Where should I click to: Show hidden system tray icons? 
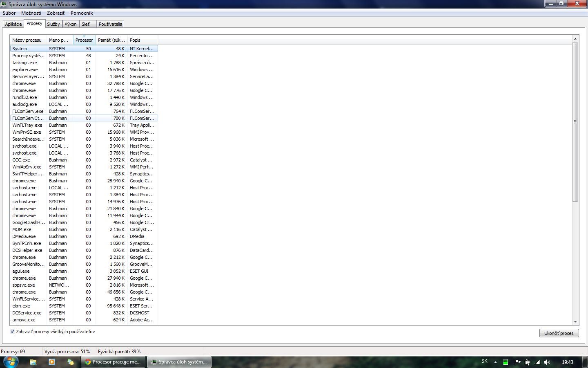[495, 362]
